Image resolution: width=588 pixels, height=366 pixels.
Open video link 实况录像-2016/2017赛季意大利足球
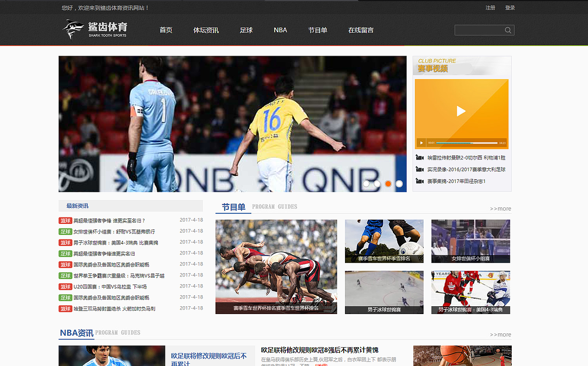point(466,170)
